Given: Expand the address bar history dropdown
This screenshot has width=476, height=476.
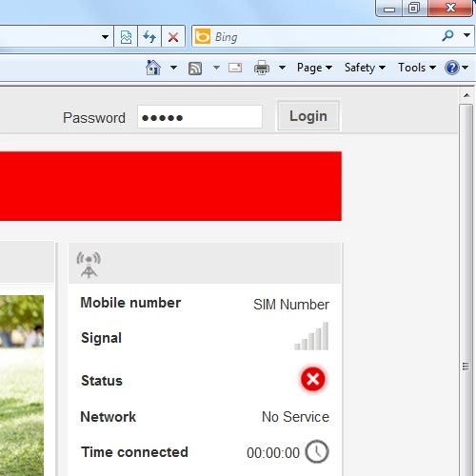Looking at the screenshot, I should tap(105, 37).
